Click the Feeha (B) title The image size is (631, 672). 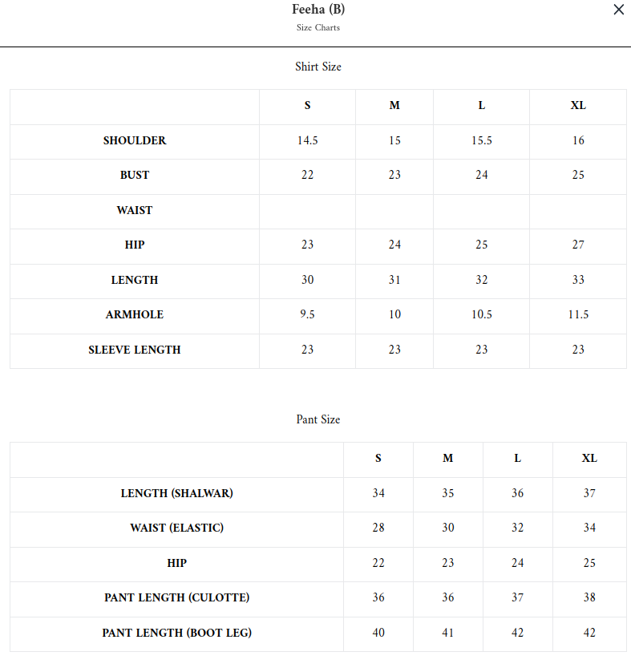point(318,10)
